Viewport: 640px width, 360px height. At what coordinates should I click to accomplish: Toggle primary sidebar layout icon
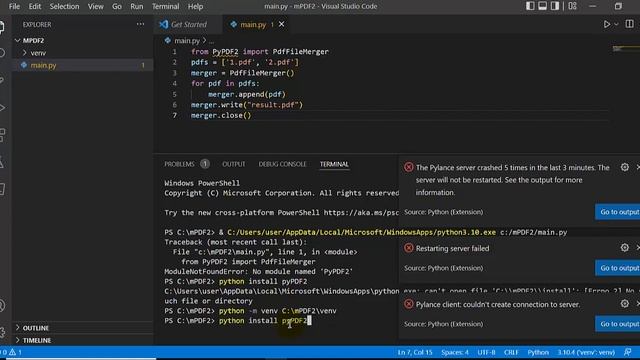530,6
